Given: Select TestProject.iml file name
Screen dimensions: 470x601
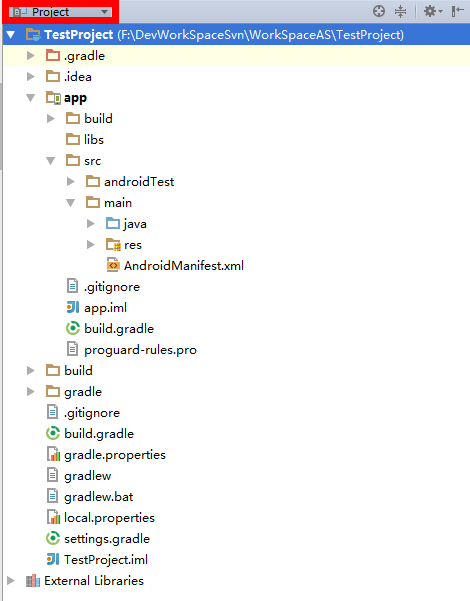Looking at the screenshot, I should coord(106,560).
